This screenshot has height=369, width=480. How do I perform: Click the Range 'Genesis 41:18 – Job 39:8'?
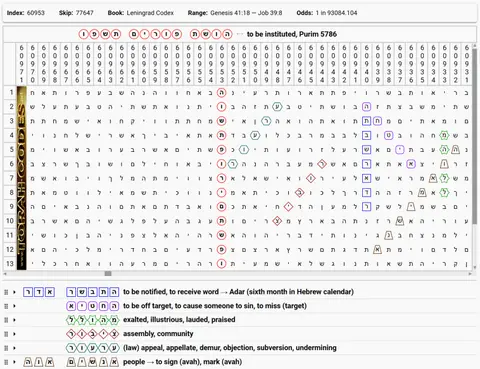pyautogui.click(x=246, y=13)
